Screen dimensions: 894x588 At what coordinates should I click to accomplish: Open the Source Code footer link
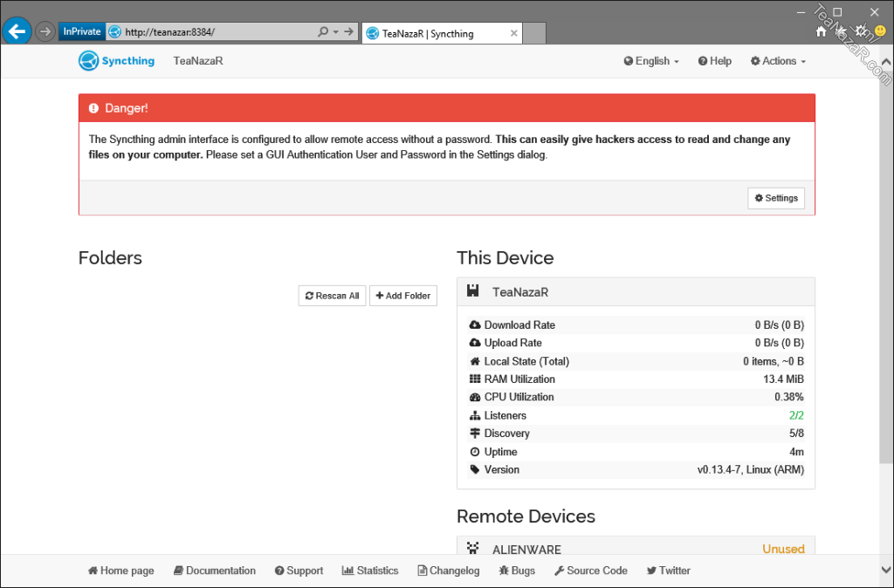point(591,571)
